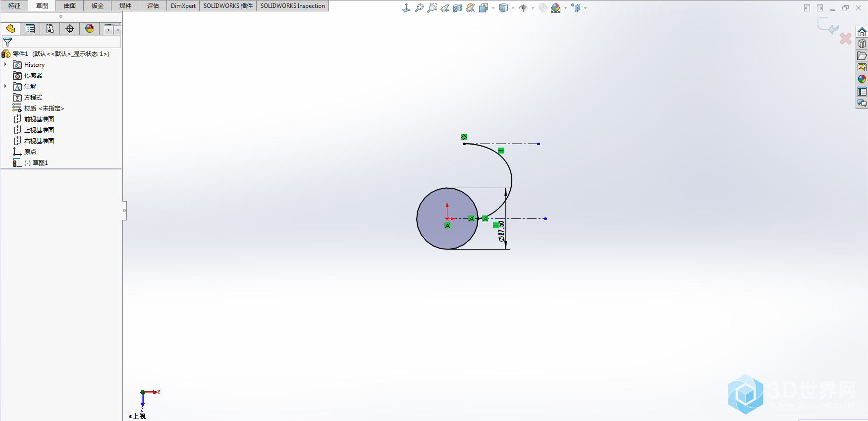Select the 传感器 sensors item
This screenshot has height=421, width=868.
[28, 76]
